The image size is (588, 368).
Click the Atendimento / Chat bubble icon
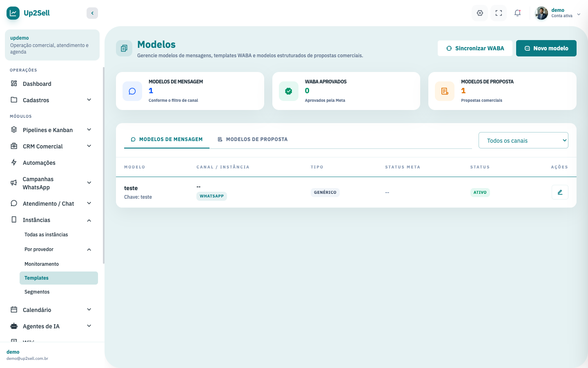point(14,203)
